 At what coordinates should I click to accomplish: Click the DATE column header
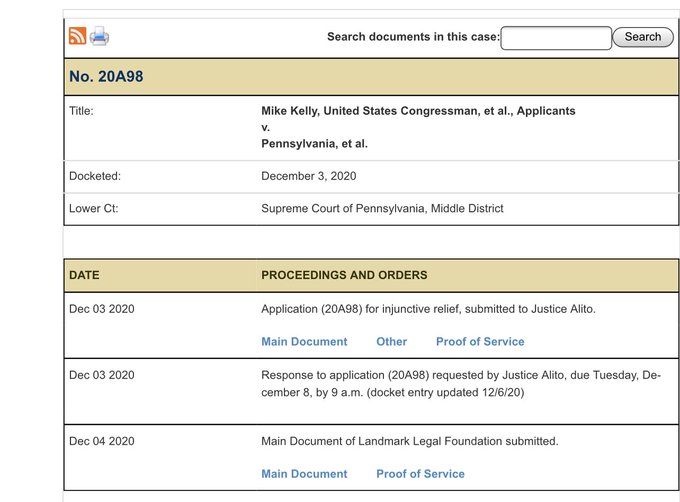pyautogui.click(x=84, y=275)
